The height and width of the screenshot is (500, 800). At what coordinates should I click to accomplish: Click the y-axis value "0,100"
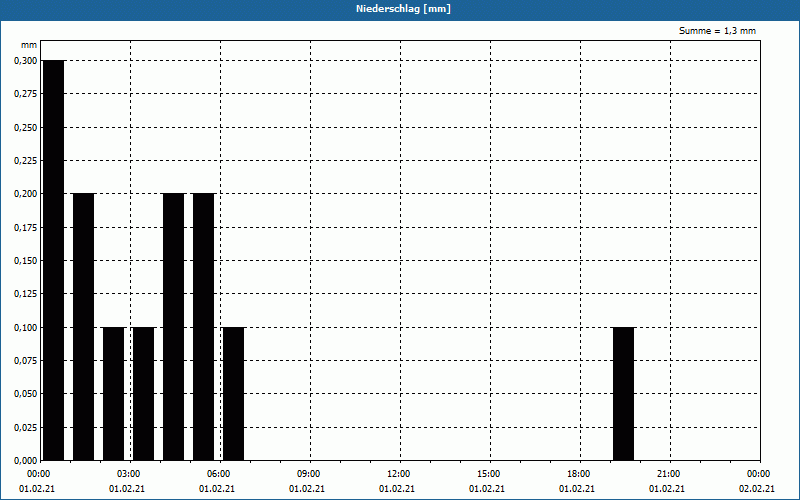[x=26, y=328]
